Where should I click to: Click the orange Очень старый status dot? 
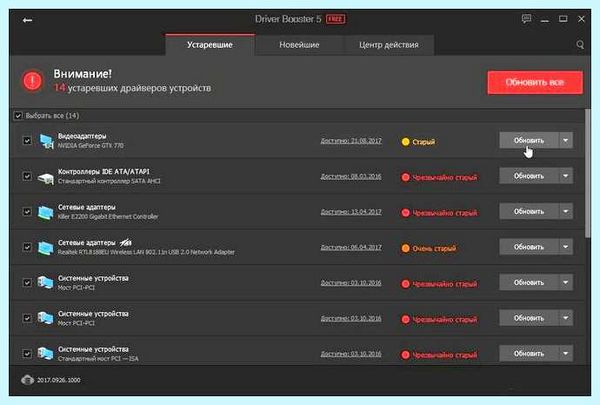pos(405,248)
